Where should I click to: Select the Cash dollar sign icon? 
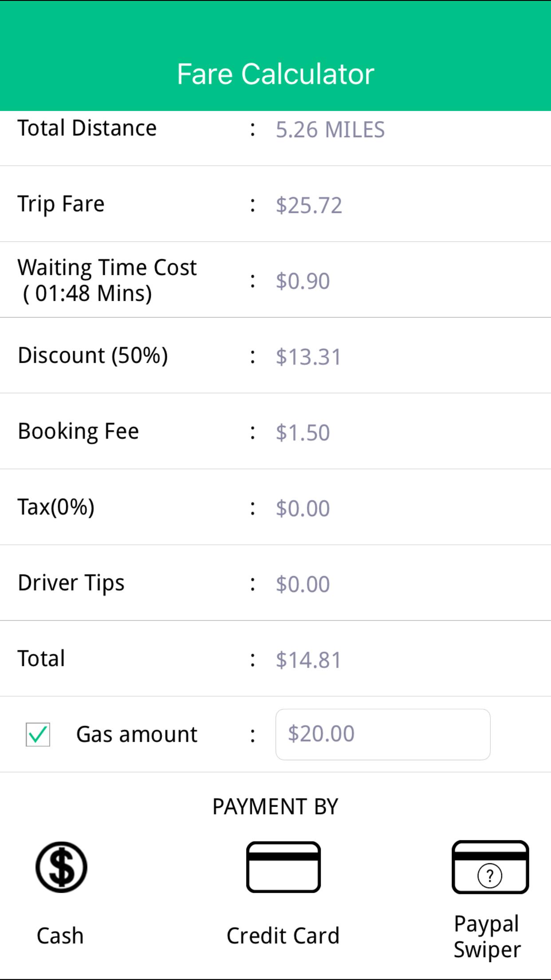61,867
